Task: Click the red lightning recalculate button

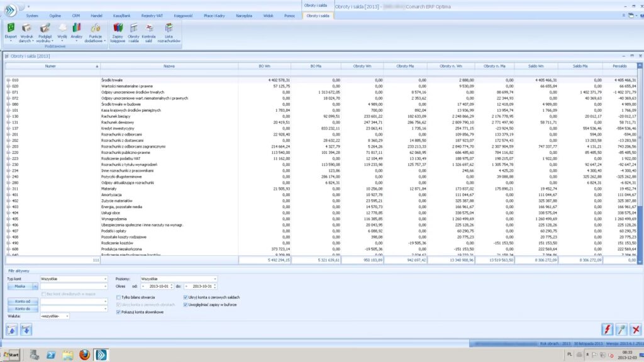Action: pos(607,329)
